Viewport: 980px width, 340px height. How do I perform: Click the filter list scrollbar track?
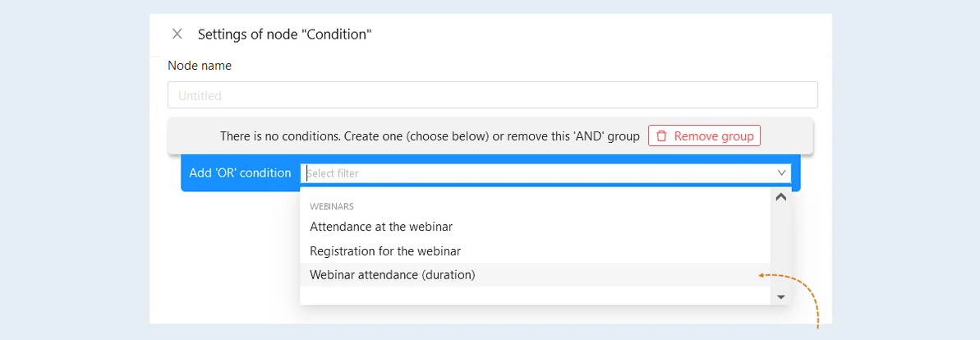point(780,247)
